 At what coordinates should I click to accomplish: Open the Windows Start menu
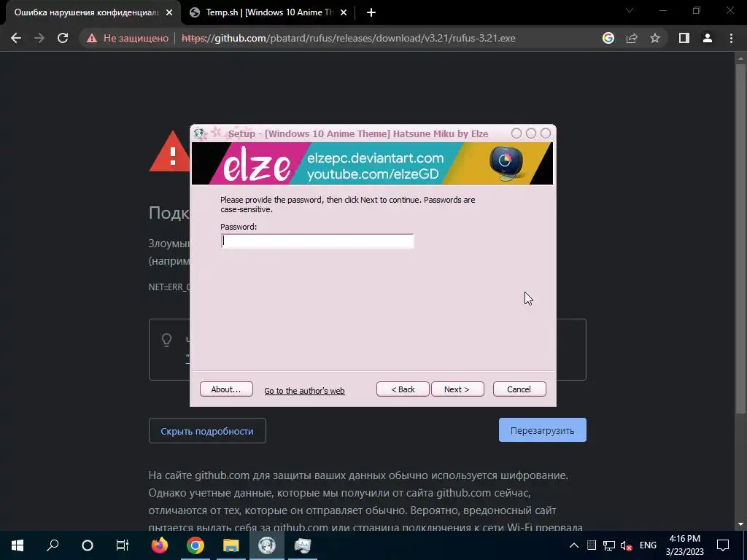18,545
